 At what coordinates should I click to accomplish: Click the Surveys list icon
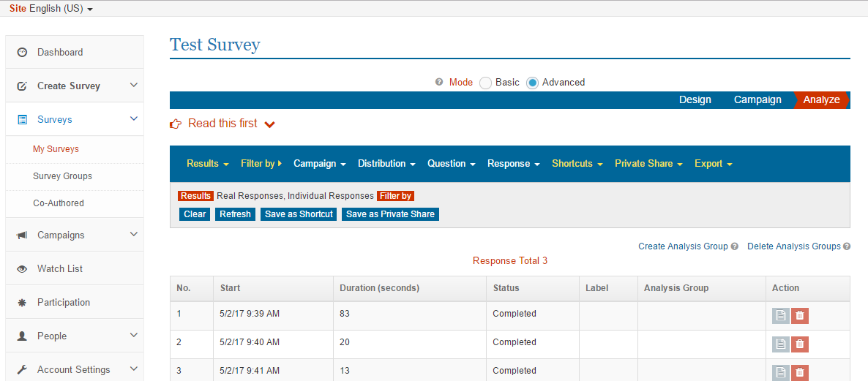click(22, 119)
